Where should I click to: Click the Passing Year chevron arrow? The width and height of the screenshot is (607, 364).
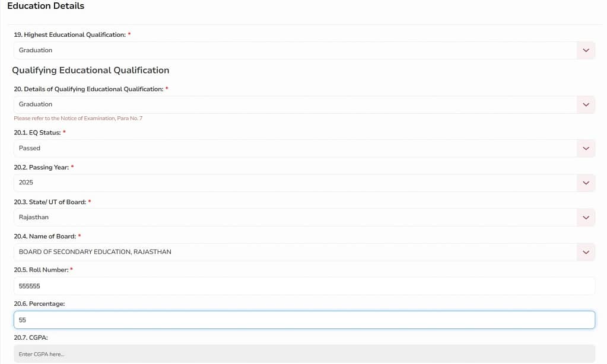pyautogui.click(x=586, y=183)
